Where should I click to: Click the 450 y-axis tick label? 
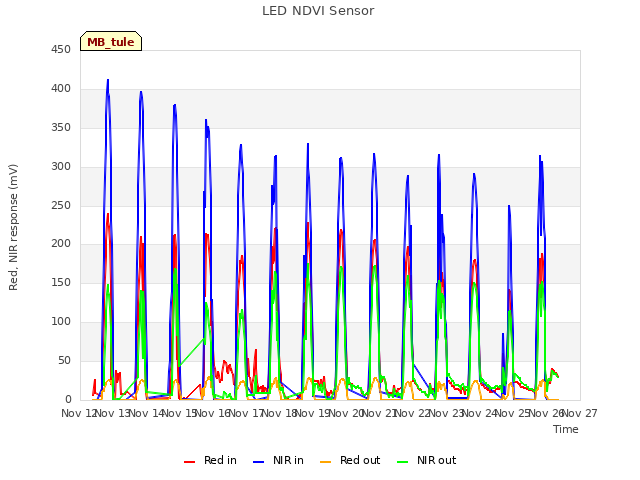pyautogui.click(x=61, y=50)
